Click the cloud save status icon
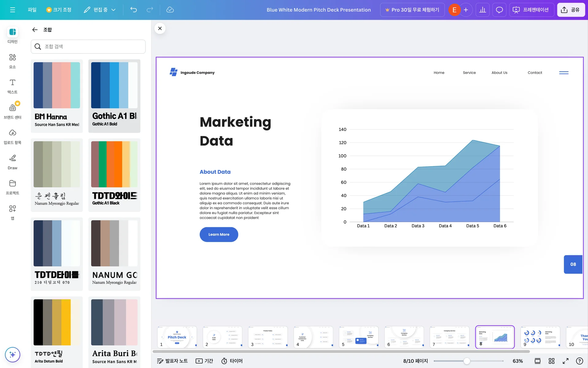This screenshot has width=588, height=368. [170, 10]
